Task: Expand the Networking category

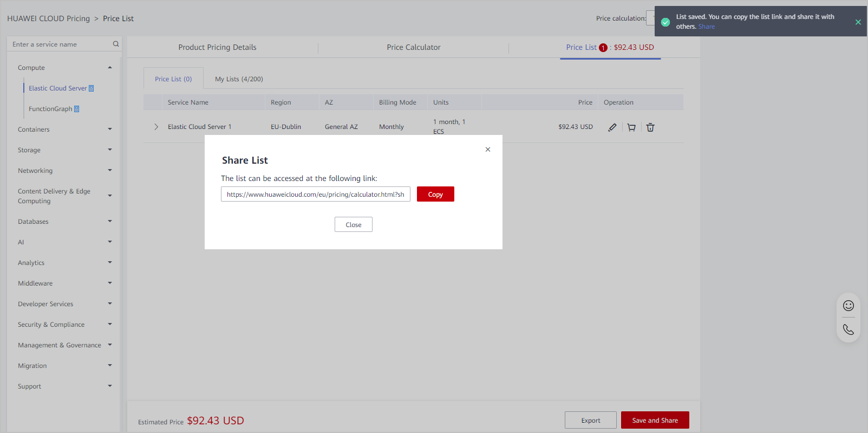Action: [110, 170]
